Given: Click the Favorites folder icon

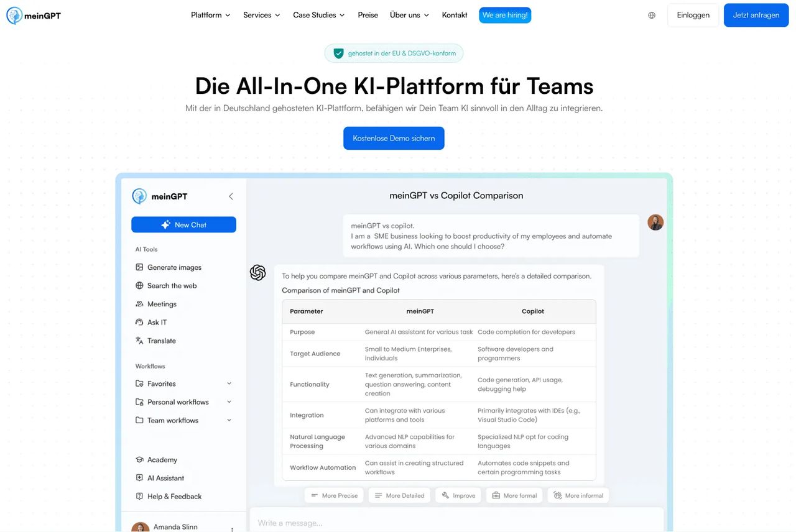Looking at the screenshot, I should coord(139,384).
